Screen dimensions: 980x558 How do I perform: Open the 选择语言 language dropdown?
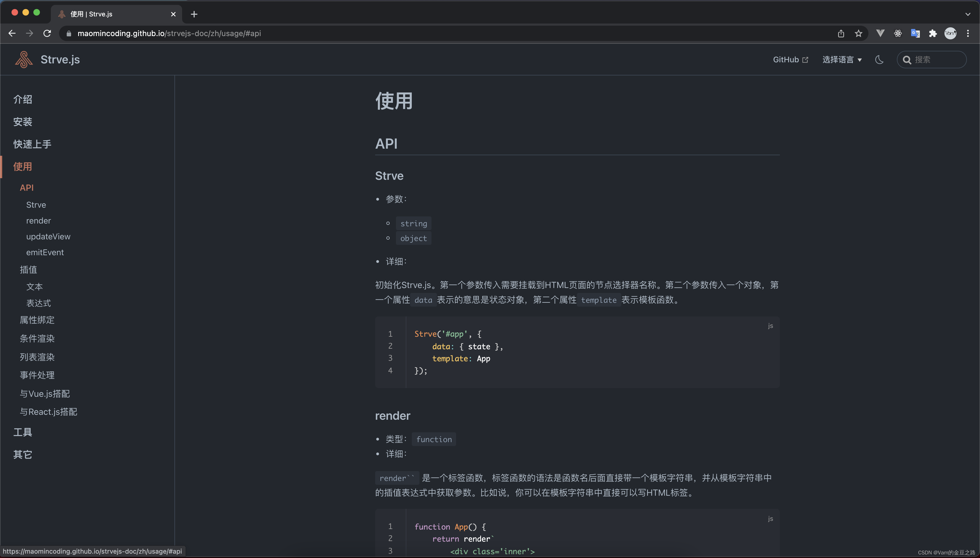pyautogui.click(x=842, y=59)
